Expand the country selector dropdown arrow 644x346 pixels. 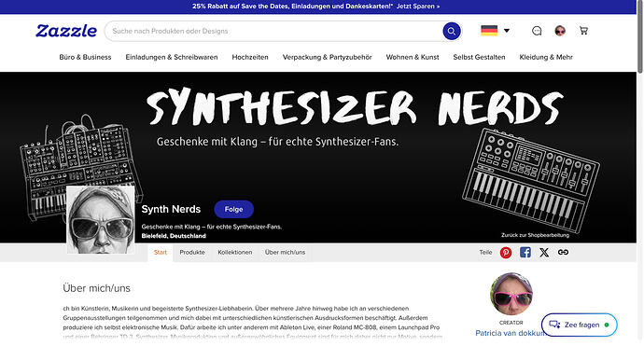point(507,31)
